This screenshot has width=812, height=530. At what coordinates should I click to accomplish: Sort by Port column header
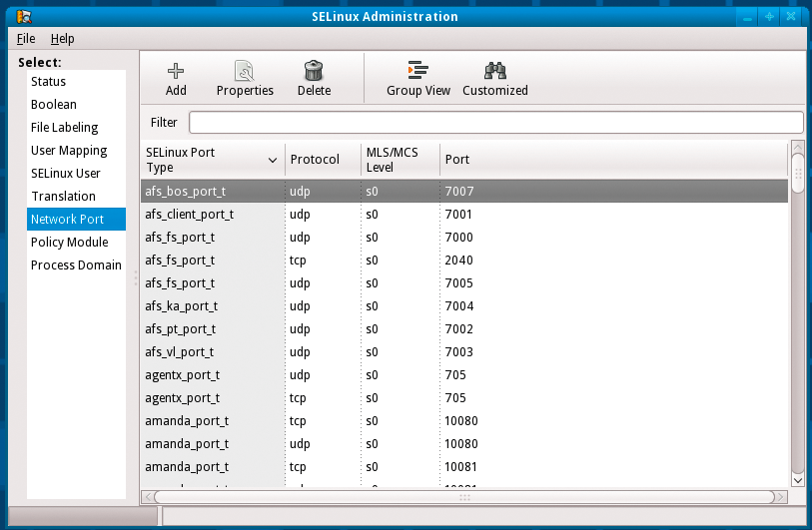pyautogui.click(x=613, y=160)
